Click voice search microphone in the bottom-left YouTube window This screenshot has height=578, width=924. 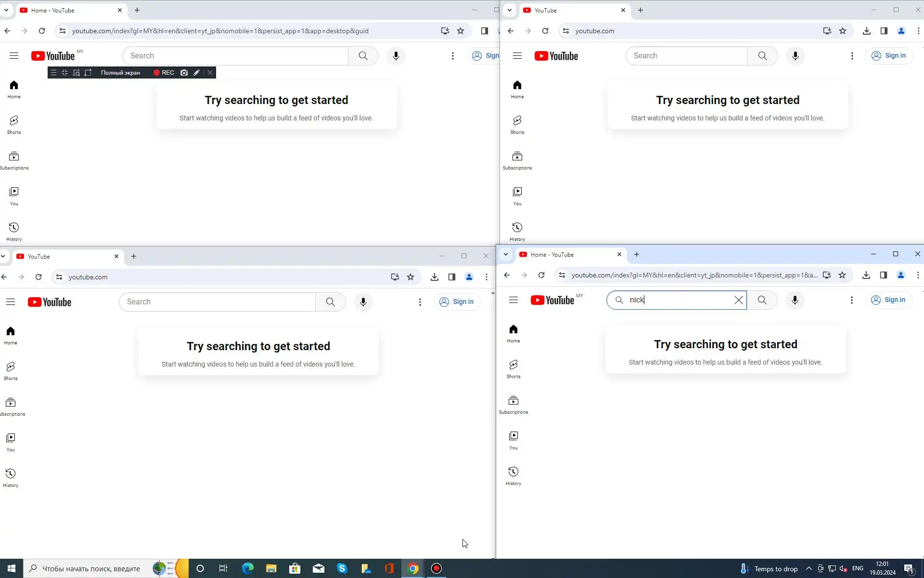363,302
